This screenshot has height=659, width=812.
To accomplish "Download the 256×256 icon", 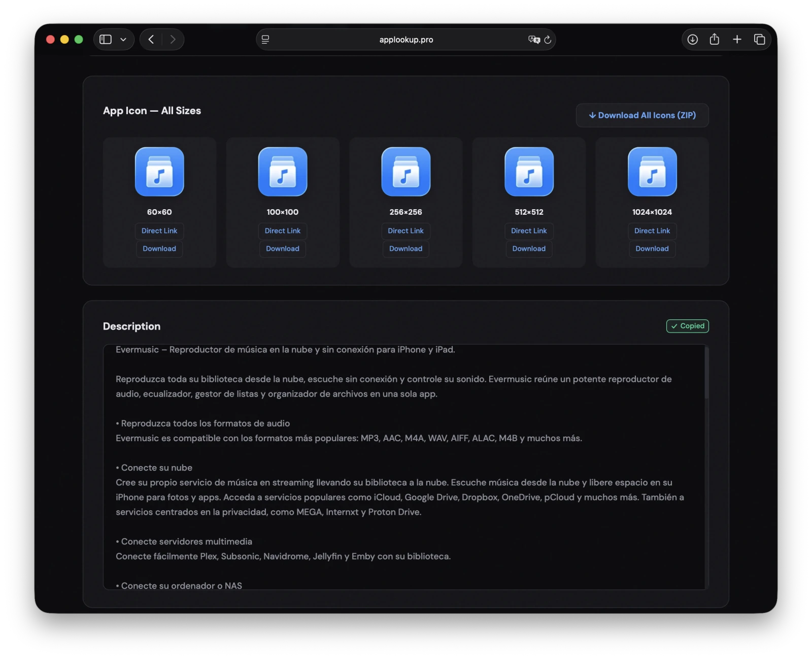I will (x=406, y=249).
